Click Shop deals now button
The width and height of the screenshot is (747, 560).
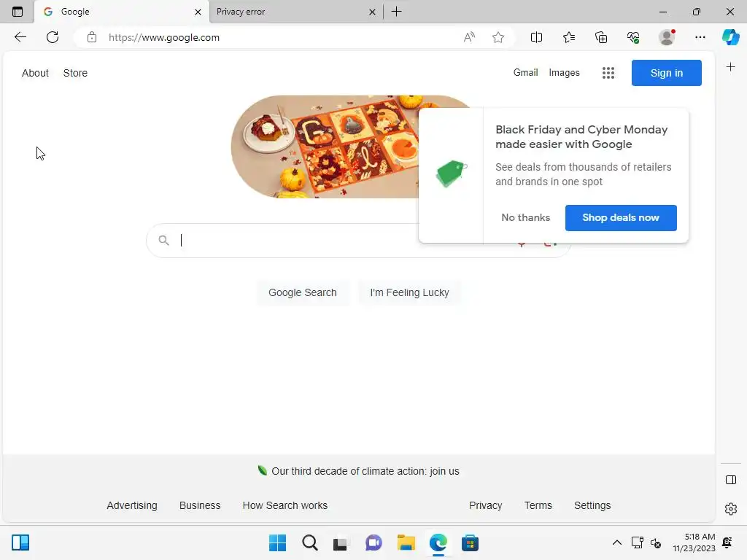[x=621, y=217]
